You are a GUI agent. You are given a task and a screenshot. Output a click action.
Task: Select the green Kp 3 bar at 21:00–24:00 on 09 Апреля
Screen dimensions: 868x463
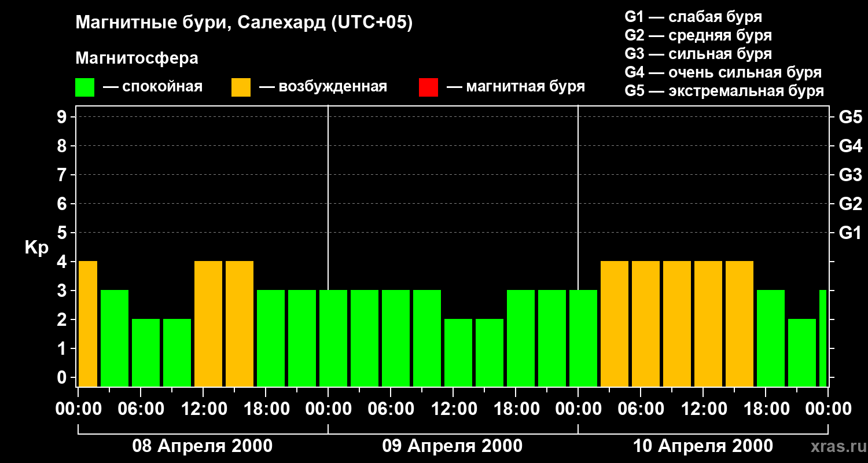pyautogui.click(x=552, y=338)
